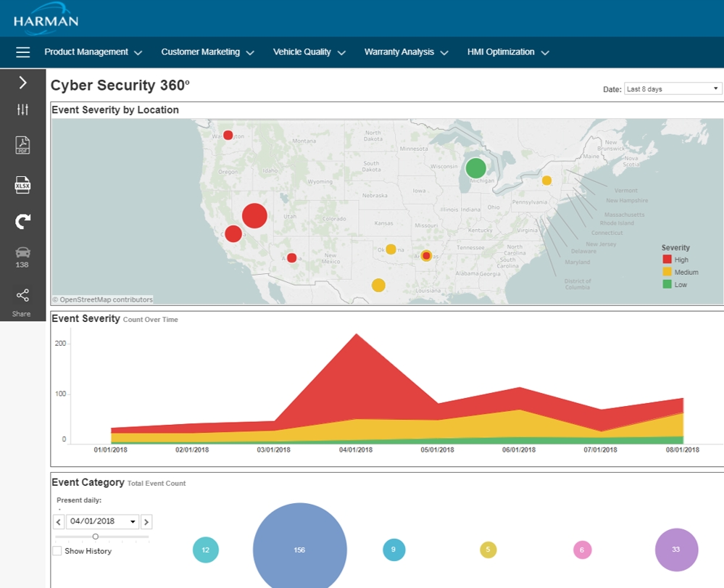Viewport: 724px width, 588px height.
Task: Open the Vehicle Quality menu
Action: (302, 51)
